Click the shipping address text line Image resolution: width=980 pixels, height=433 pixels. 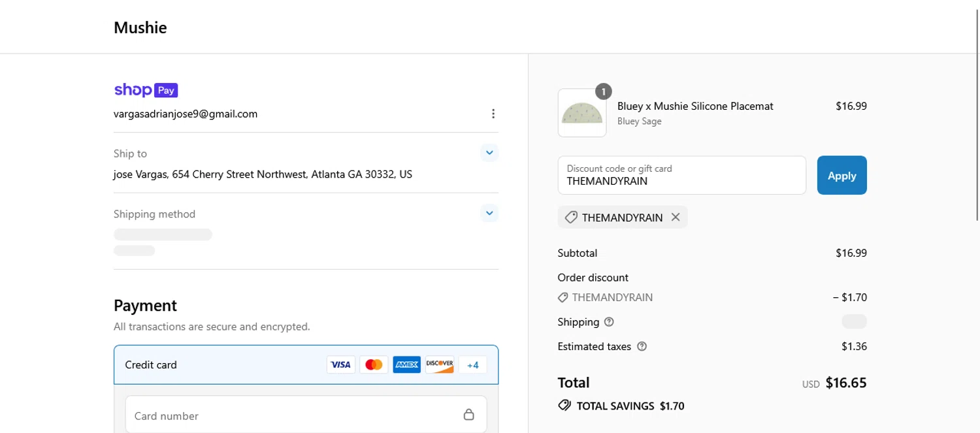(263, 174)
